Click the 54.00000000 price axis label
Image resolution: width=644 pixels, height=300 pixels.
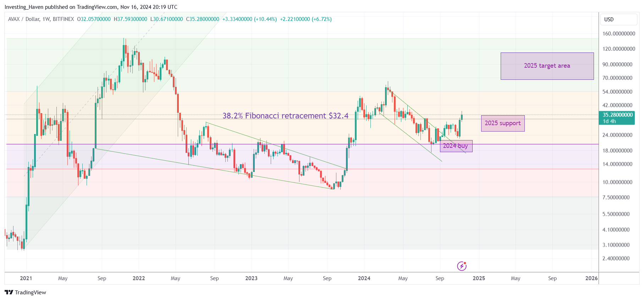617,92
